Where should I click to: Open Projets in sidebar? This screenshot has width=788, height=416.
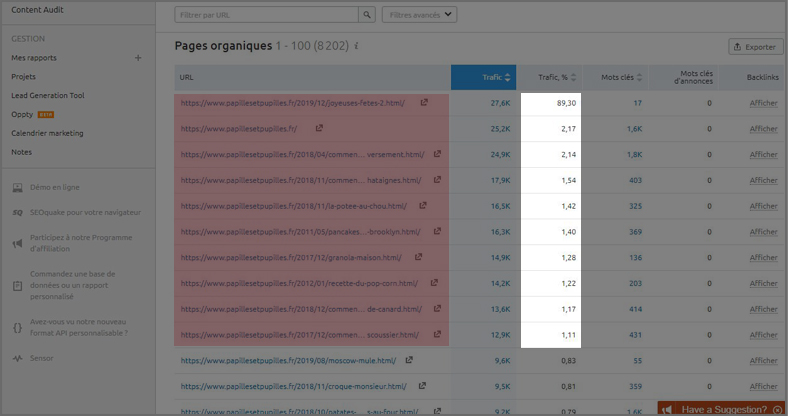pyautogui.click(x=23, y=77)
